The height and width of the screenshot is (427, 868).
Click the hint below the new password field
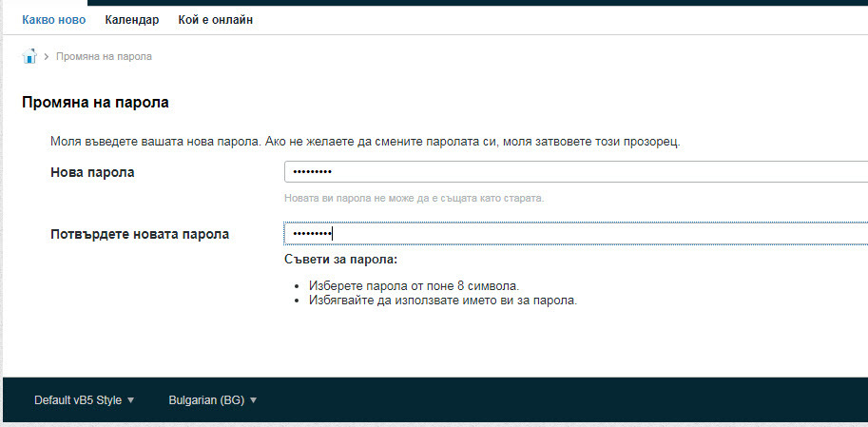point(415,199)
